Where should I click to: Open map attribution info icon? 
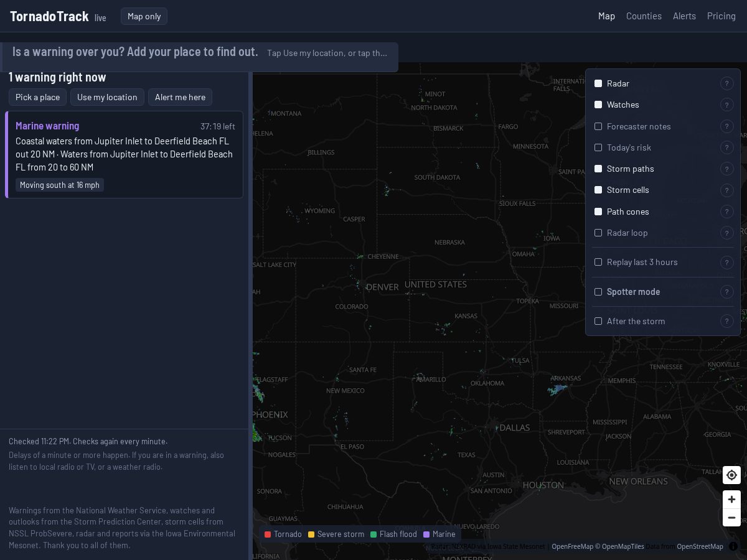point(733,546)
